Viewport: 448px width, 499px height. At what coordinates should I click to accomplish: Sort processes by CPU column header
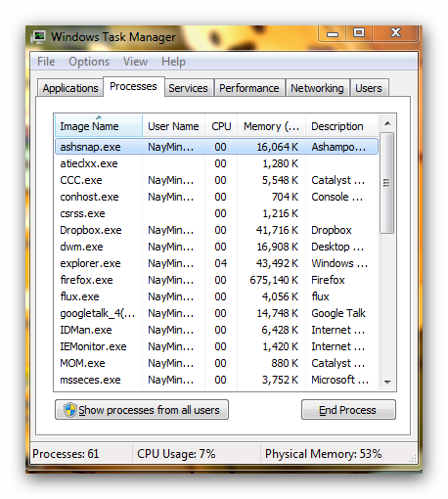coord(221,126)
